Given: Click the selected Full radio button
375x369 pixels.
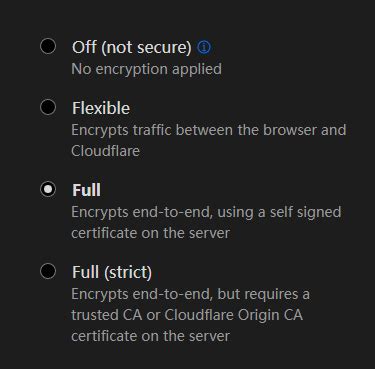Looking at the screenshot, I should point(48,189).
